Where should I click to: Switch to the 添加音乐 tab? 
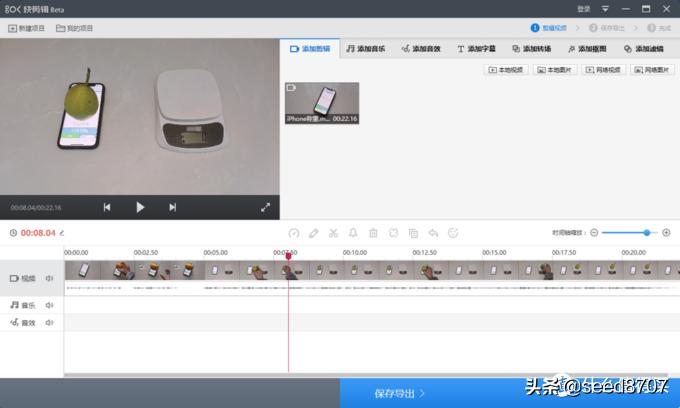click(366, 49)
